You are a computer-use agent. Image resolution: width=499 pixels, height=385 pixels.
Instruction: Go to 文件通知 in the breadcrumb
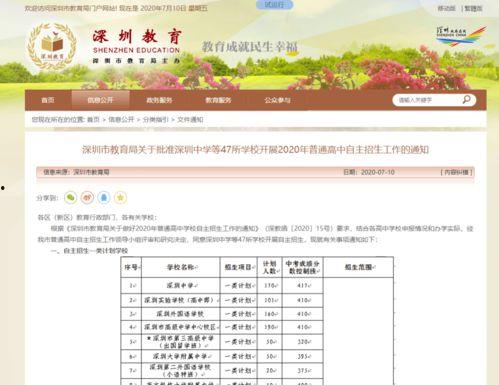click(190, 119)
